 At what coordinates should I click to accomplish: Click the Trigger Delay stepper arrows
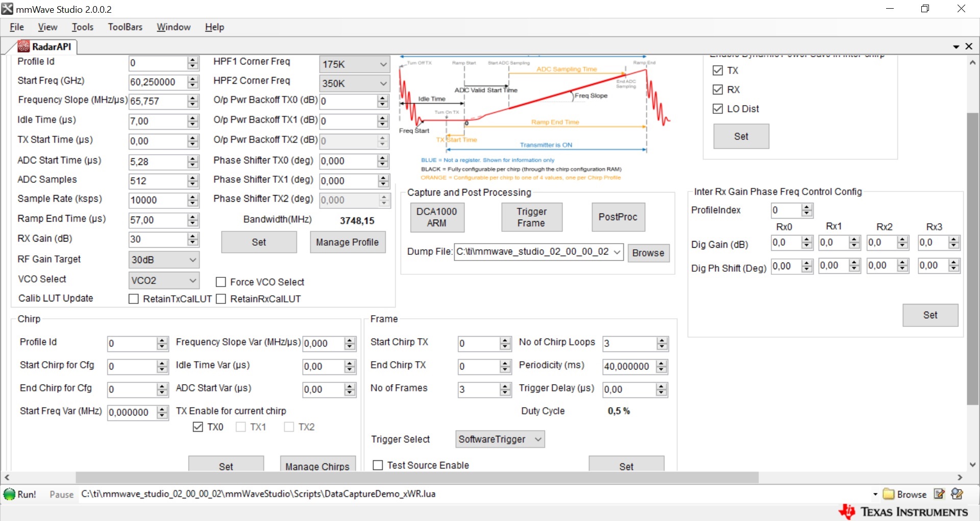point(661,390)
